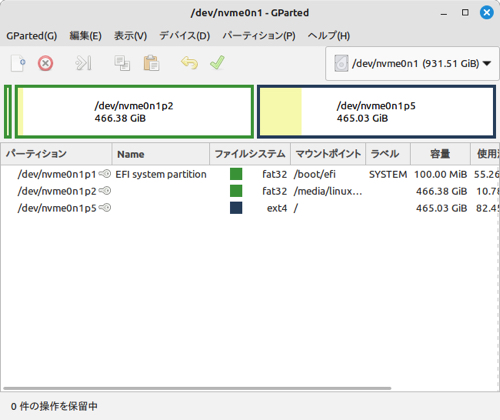Click the green Apply operations checkmark
The width and height of the screenshot is (500, 420).
pos(217,63)
